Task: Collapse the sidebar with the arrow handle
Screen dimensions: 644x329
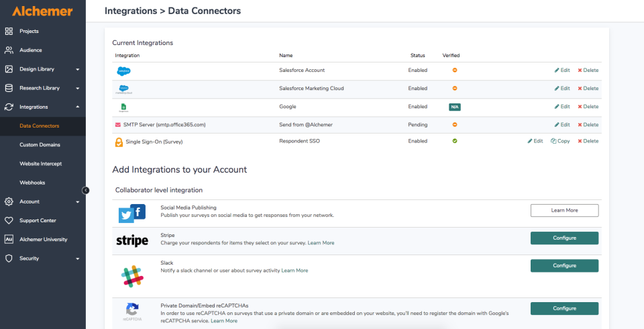Action: tap(86, 190)
